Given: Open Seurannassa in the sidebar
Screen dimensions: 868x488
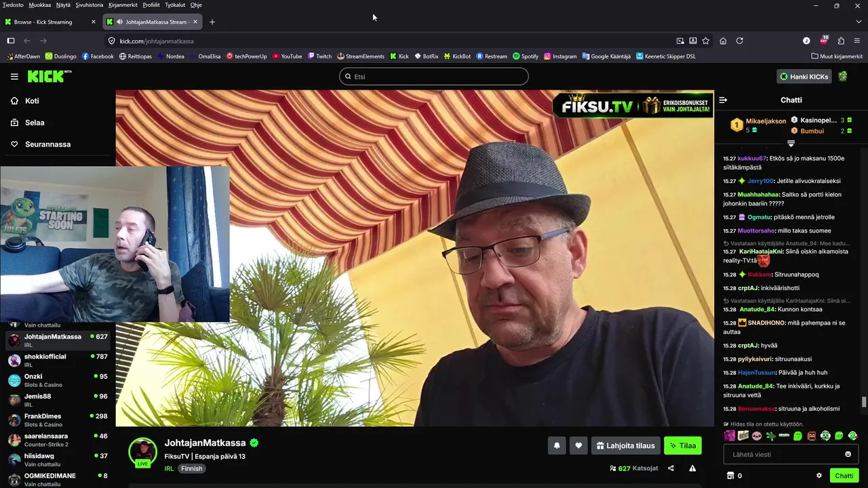Looking at the screenshot, I should [41, 144].
